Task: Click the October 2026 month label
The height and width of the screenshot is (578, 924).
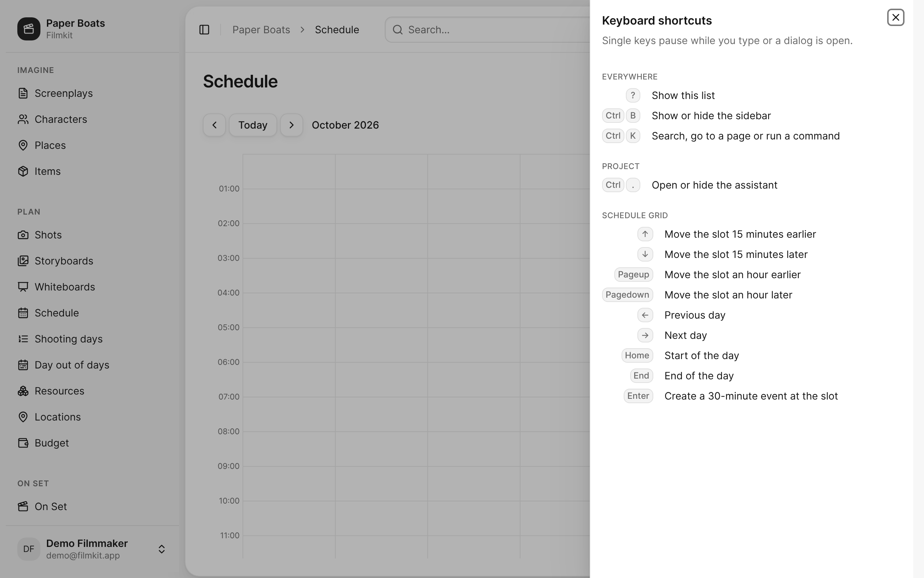Action: tap(345, 125)
